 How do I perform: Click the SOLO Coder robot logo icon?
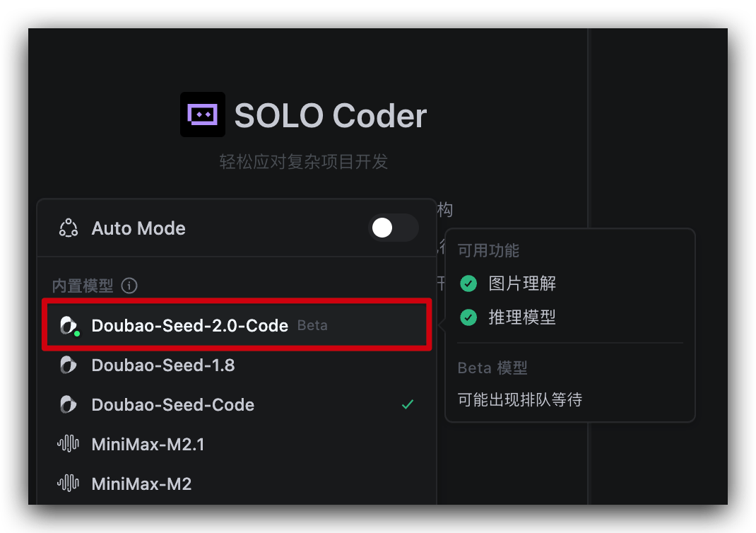203,114
